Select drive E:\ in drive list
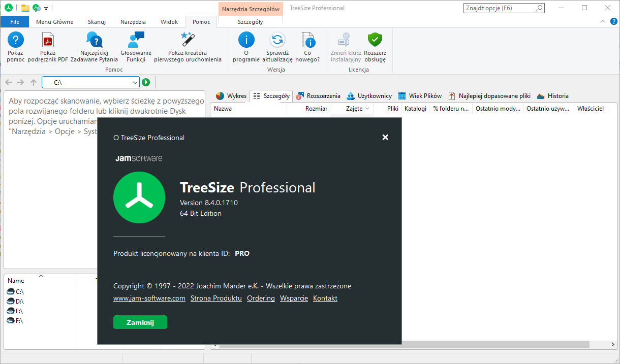620x364 pixels. tap(16, 311)
